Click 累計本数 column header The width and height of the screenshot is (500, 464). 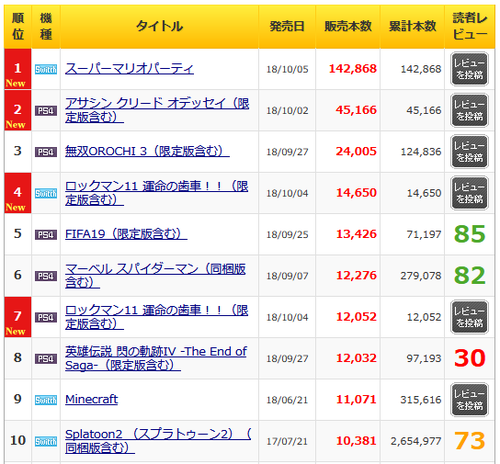click(413, 26)
